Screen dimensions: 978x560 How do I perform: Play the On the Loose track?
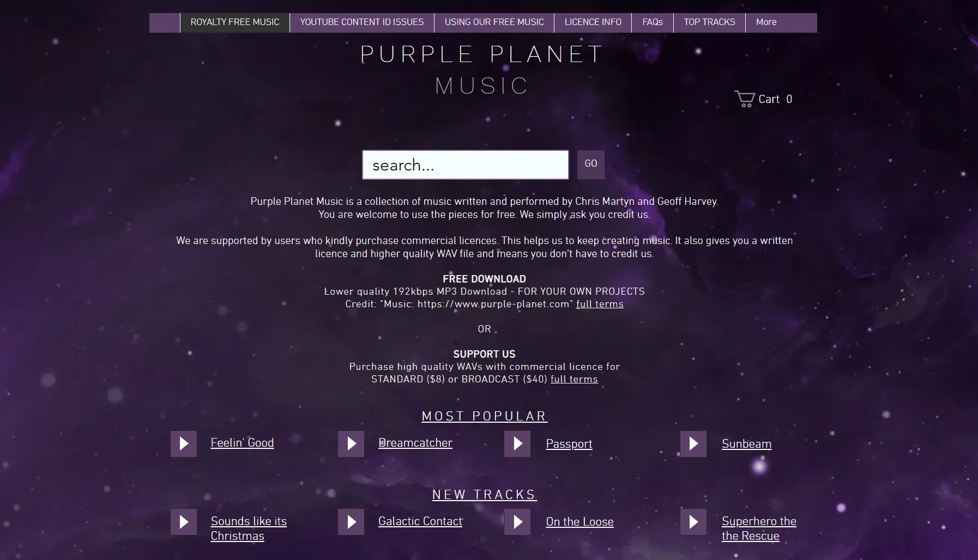click(517, 521)
